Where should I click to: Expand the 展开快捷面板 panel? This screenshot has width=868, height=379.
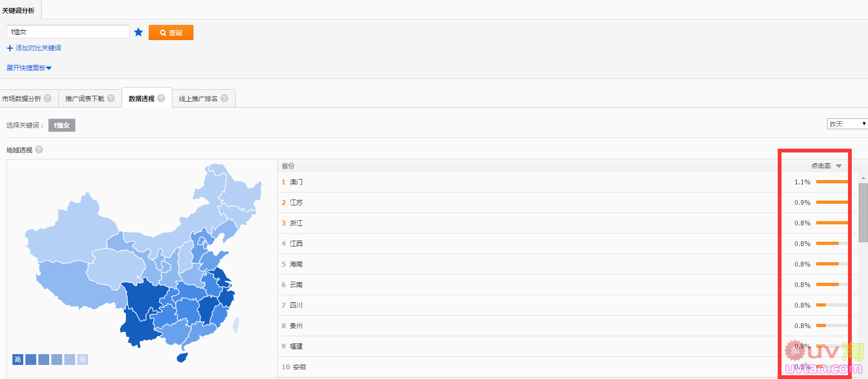click(29, 68)
